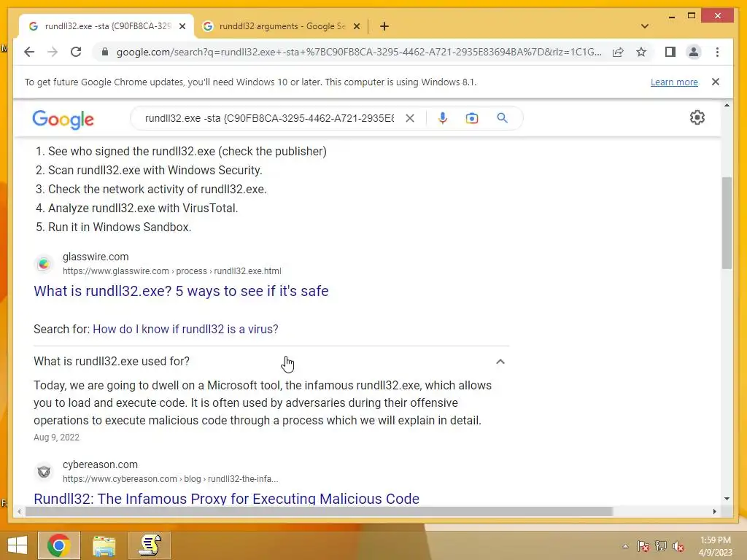Submit search with magnifying glass icon
The image size is (747, 560).
(x=502, y=118)
